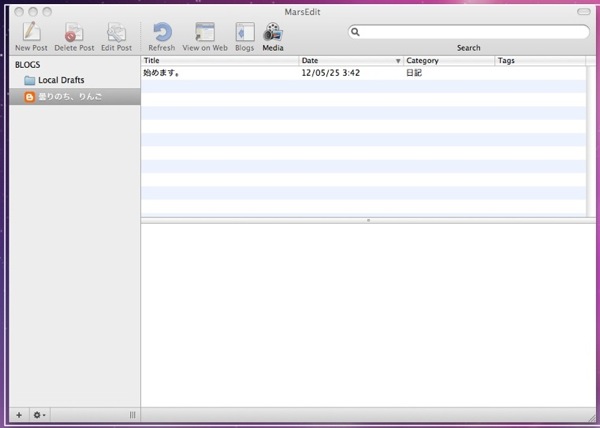Click the Delete Post toolbar icon
The image size is (600, 428).
pos(74,31)
